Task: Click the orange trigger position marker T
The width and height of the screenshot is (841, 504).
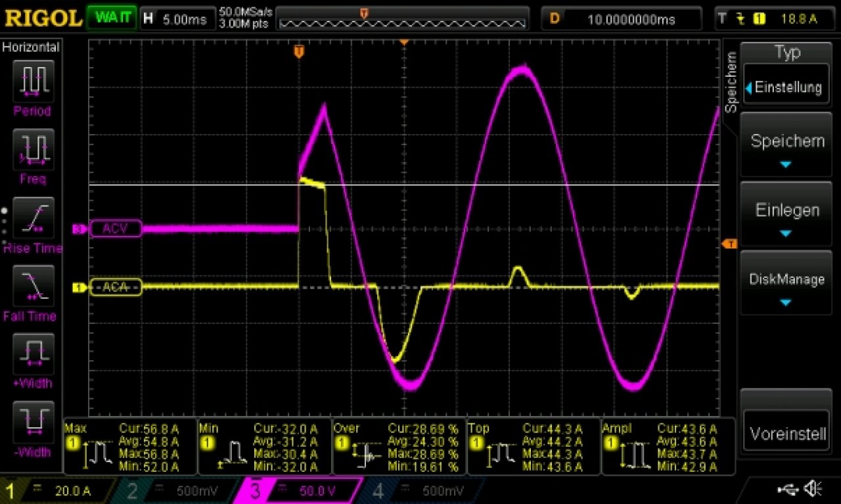Action: 299,51
